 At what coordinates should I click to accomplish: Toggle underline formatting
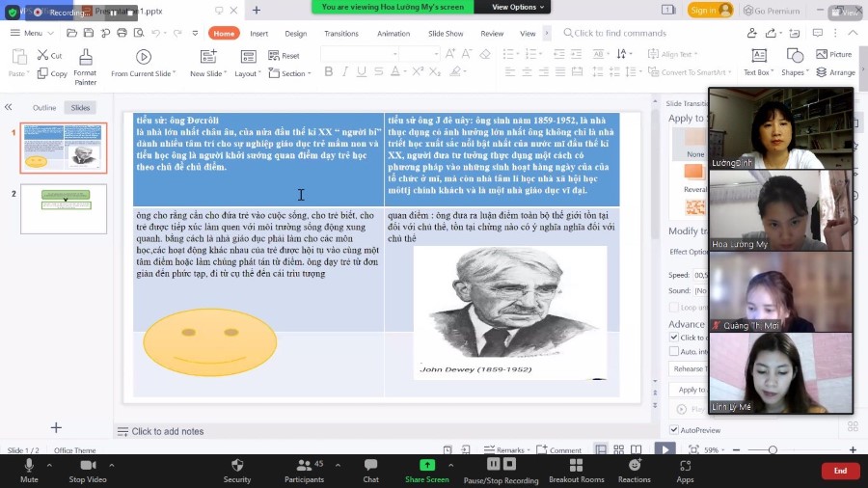(362, 71)
